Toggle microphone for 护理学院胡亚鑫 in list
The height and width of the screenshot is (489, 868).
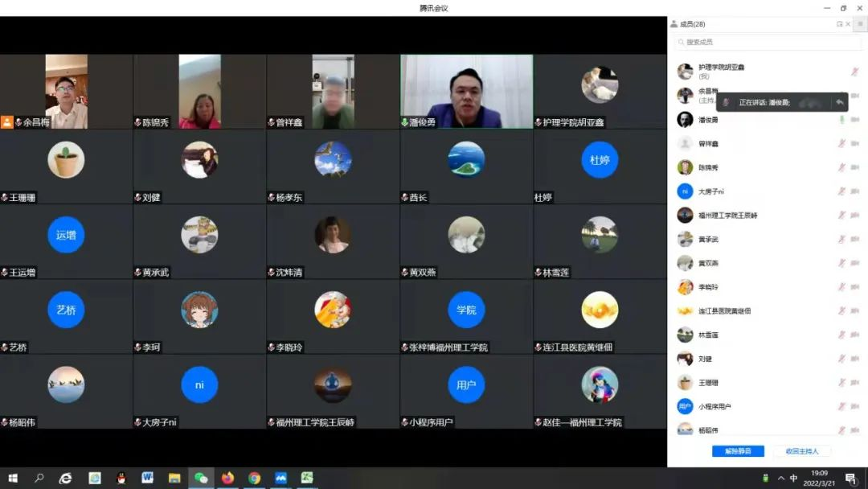coord(854,72)
